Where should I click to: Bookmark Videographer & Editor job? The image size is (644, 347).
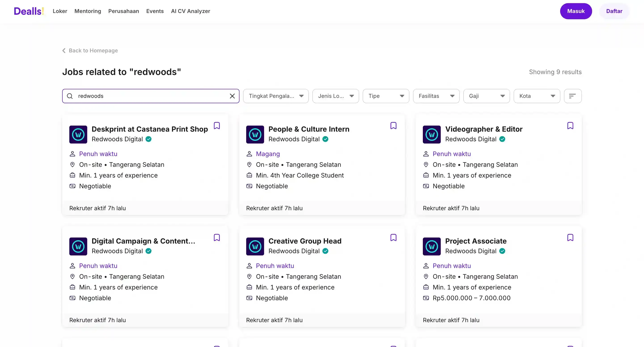(x=570, y=126)
